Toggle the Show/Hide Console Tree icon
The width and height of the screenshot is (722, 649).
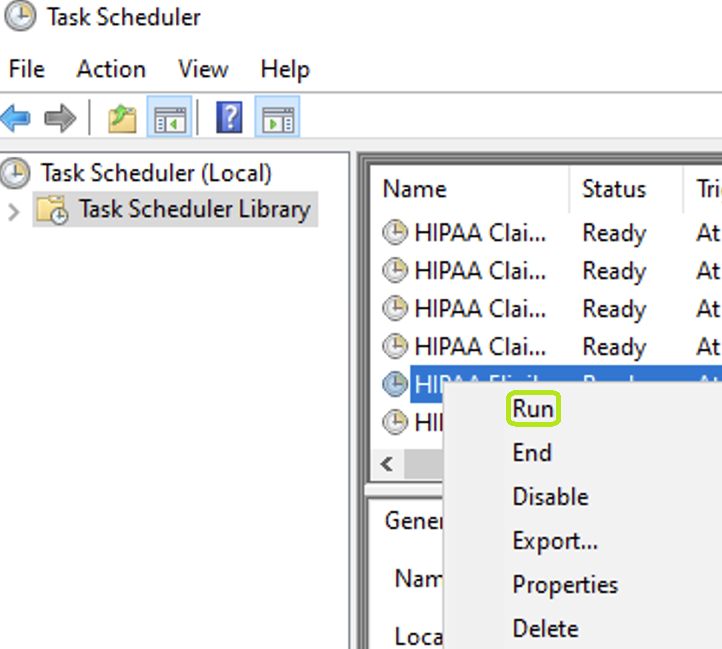pos(169,117)
